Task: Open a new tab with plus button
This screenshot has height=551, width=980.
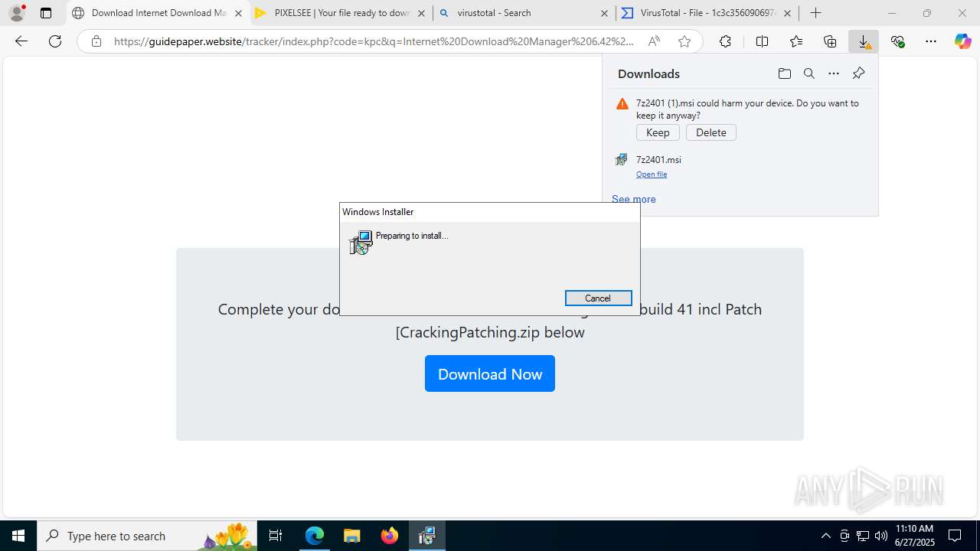Action: pos(816,13)
